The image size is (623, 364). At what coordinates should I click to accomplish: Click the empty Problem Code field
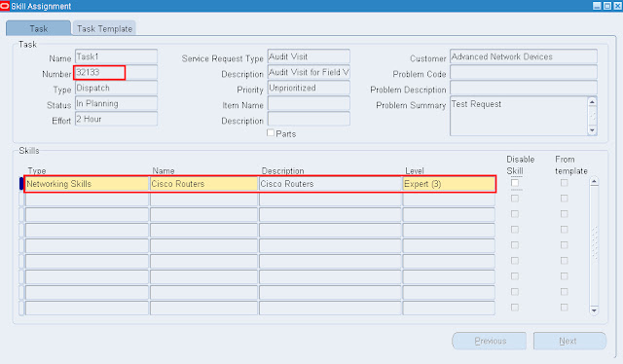tap(524, 72)
